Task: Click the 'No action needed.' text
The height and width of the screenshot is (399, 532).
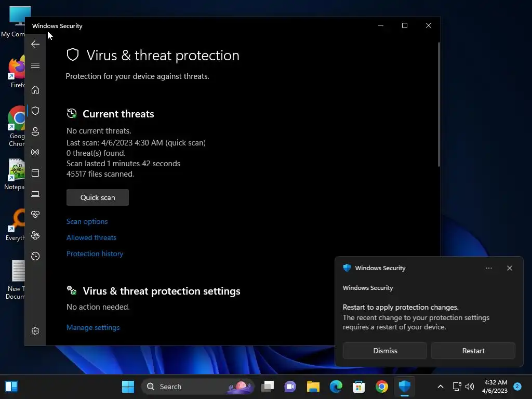Action: pyautogui.click(x=98, y=307)
